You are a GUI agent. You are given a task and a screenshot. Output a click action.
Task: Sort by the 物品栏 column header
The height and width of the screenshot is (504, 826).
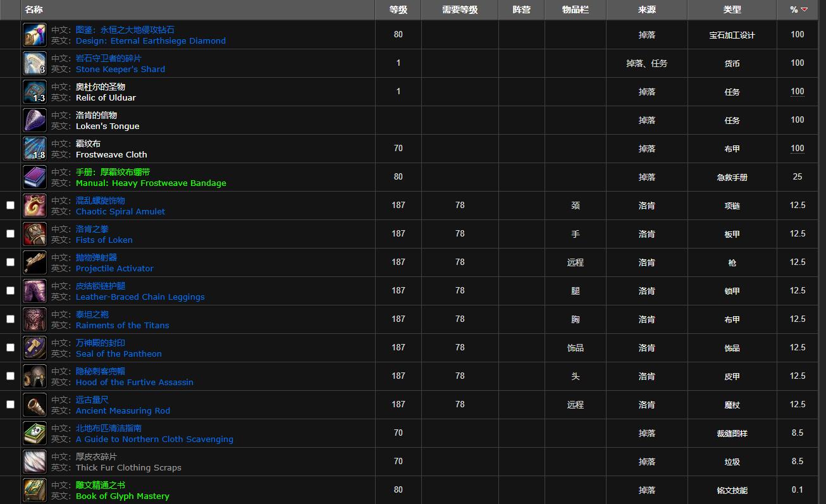point(576,9)
